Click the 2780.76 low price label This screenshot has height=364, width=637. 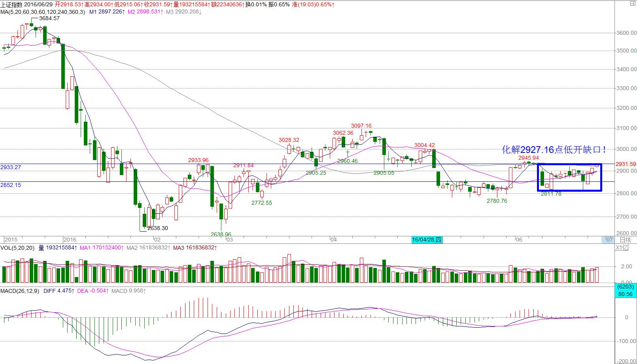point(497,201)
